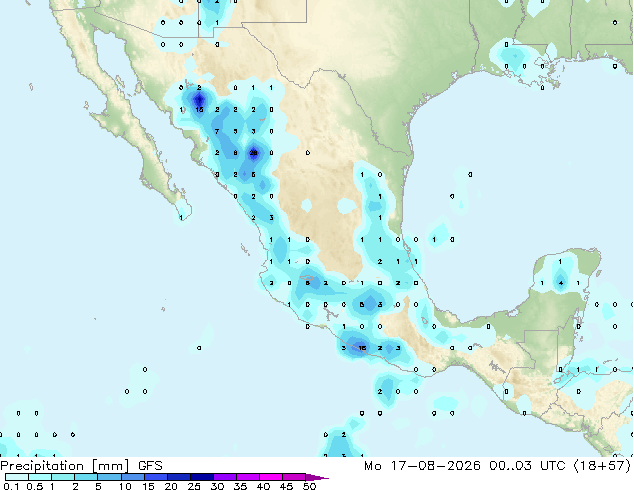Click the '20' legend scale label
Viewport: 634px width, 490px height.
(171, 486)
